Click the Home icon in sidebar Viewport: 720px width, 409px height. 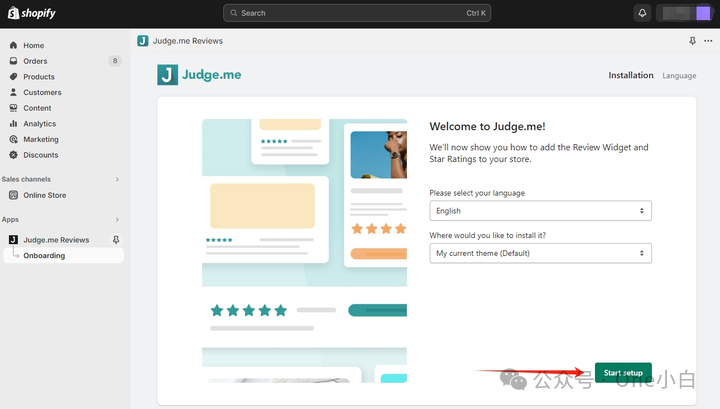click(x=13, y=45)
